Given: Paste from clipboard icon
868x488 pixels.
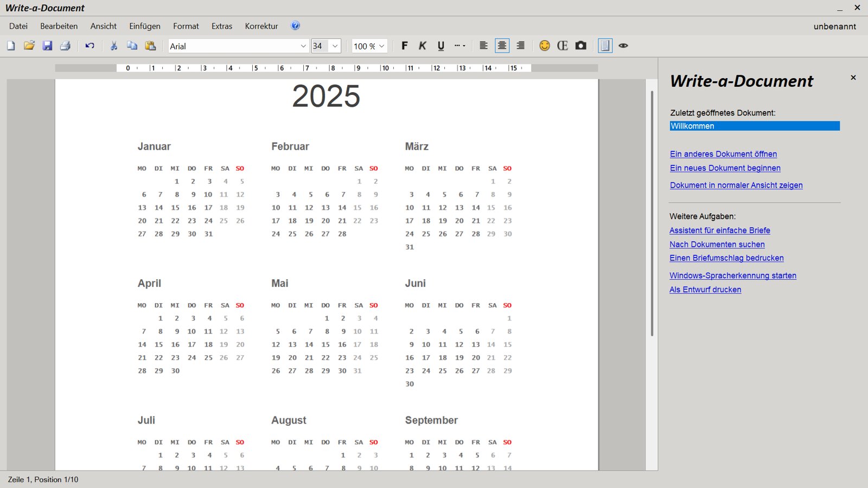Looking at the screenshot, I should [x=151, y=46].
